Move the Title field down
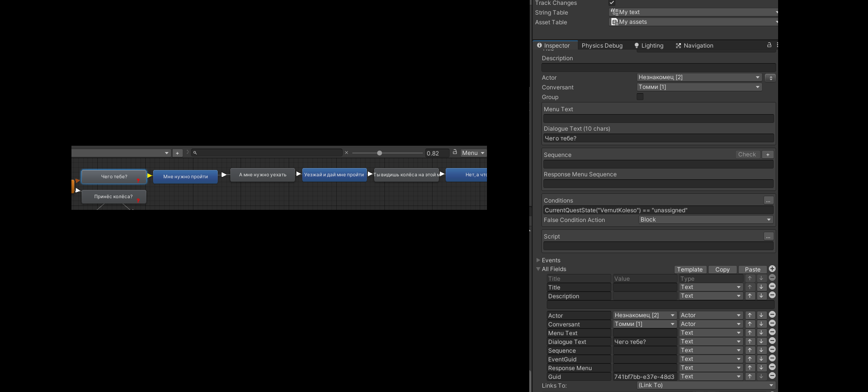The image size is (868, 392). 762,287
